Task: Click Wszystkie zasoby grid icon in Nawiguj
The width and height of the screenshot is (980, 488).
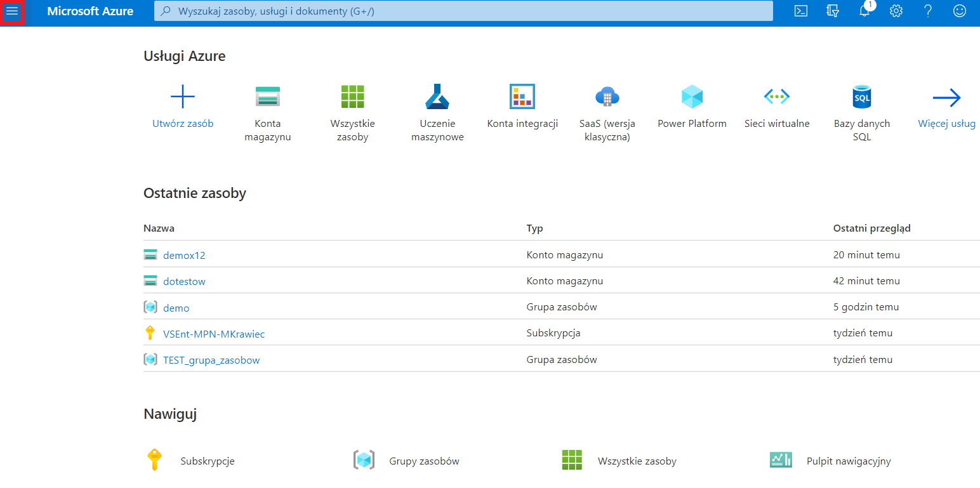Action: pyautogui.click(x=572, y=459)
